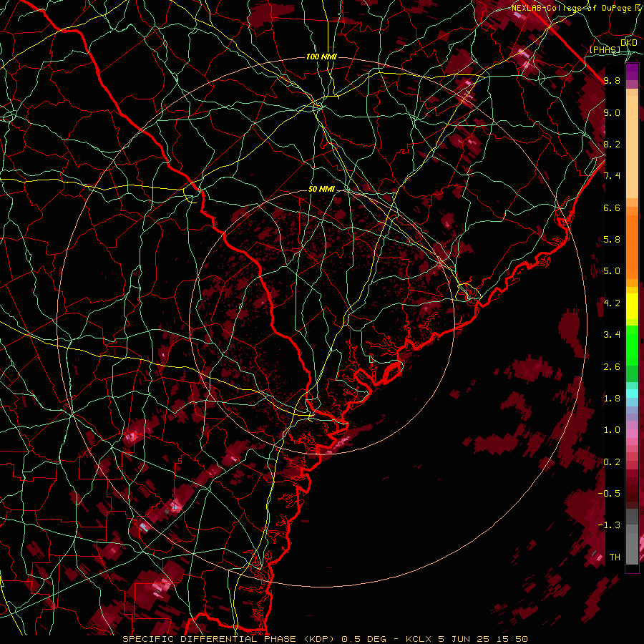This screenshot has width=644, height=644.
Task: Click the 5.8 value on color scale
Action: [x=612, y=240]
